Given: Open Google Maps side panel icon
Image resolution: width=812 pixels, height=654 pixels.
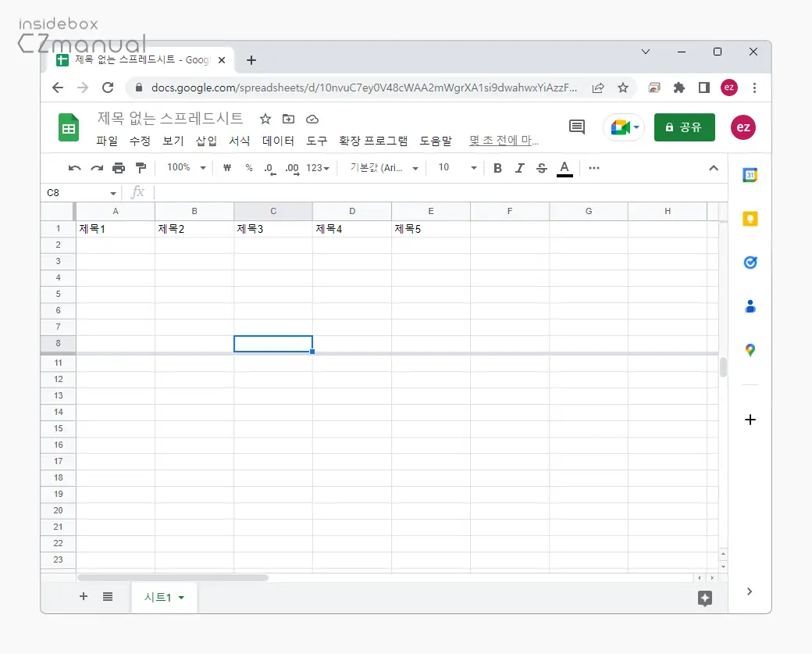Looking at the screenshot, I should [x=750, y=351].
